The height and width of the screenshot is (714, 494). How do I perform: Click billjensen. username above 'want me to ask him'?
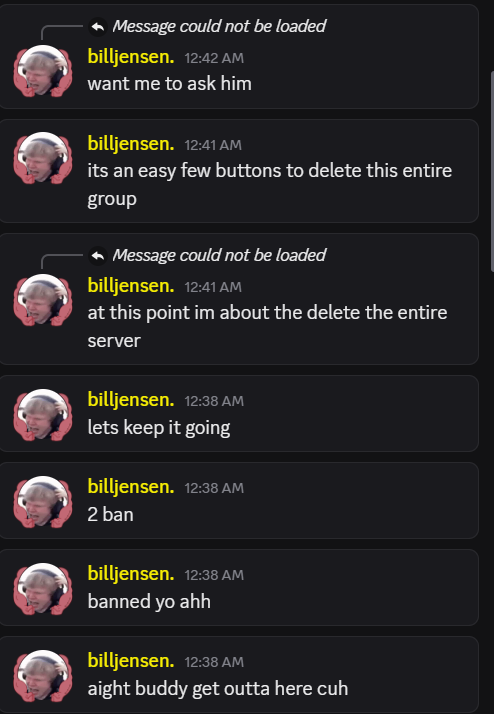[131, 57]
